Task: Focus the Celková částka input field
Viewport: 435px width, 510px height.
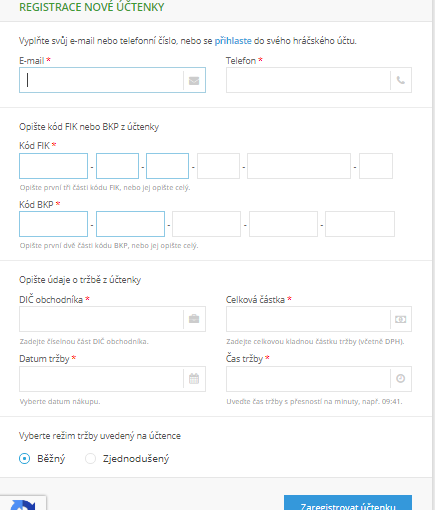Action: tap(308, 319)
